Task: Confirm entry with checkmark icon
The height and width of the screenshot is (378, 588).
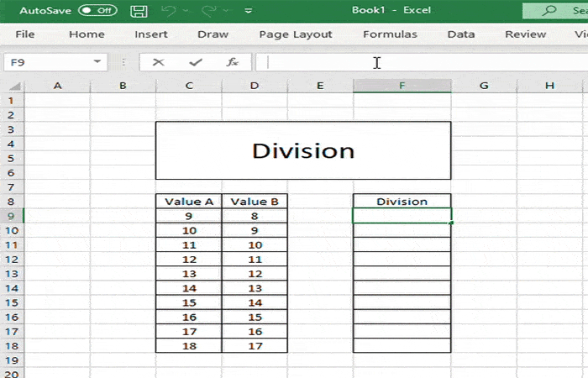Action: (196, 62)
